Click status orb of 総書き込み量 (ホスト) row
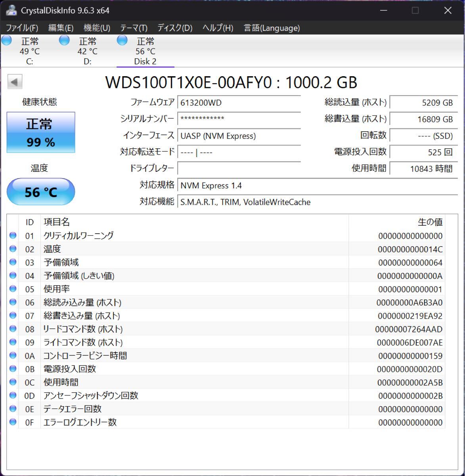This screenshot has height=476, width=465. point(13,315)
